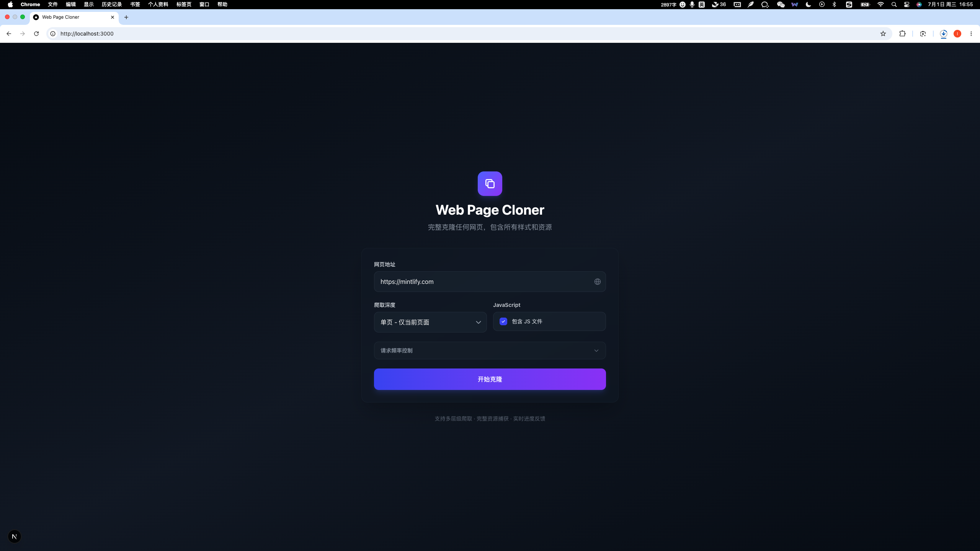Click the purple clone logo icon

tap(490, 184)
